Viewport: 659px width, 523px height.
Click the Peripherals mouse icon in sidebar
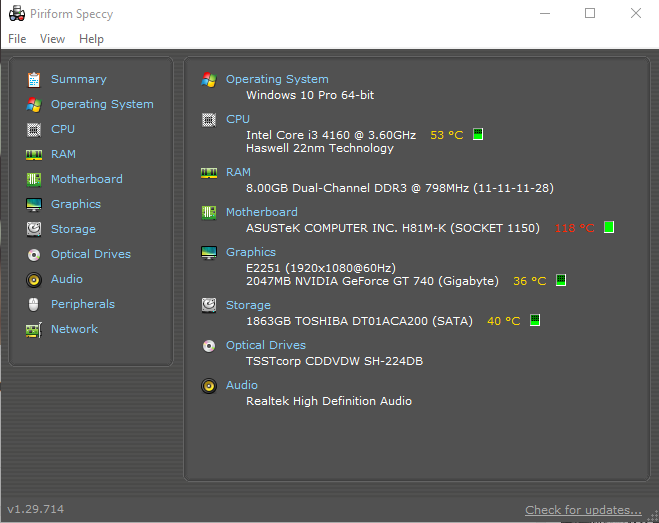(34, 304)
